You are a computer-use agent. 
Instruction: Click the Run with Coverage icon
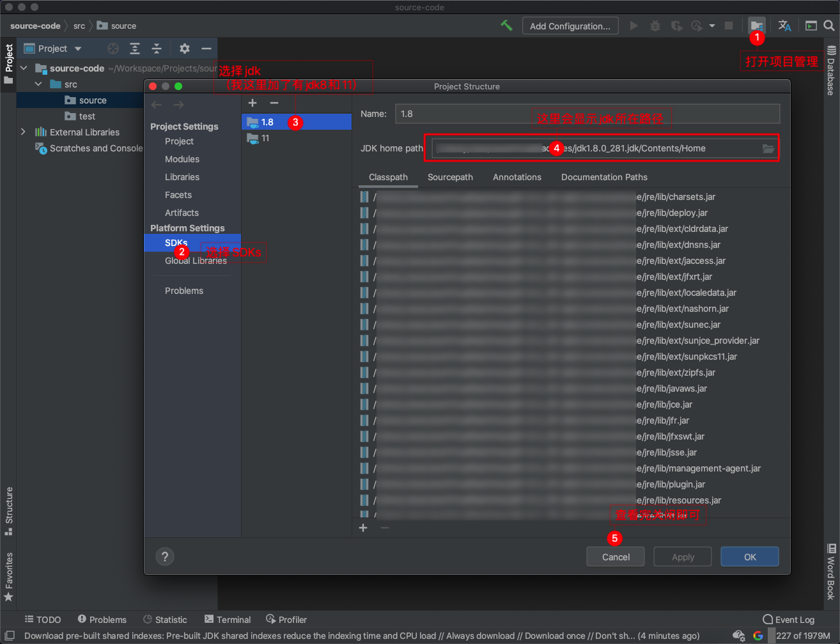[676, 26]
